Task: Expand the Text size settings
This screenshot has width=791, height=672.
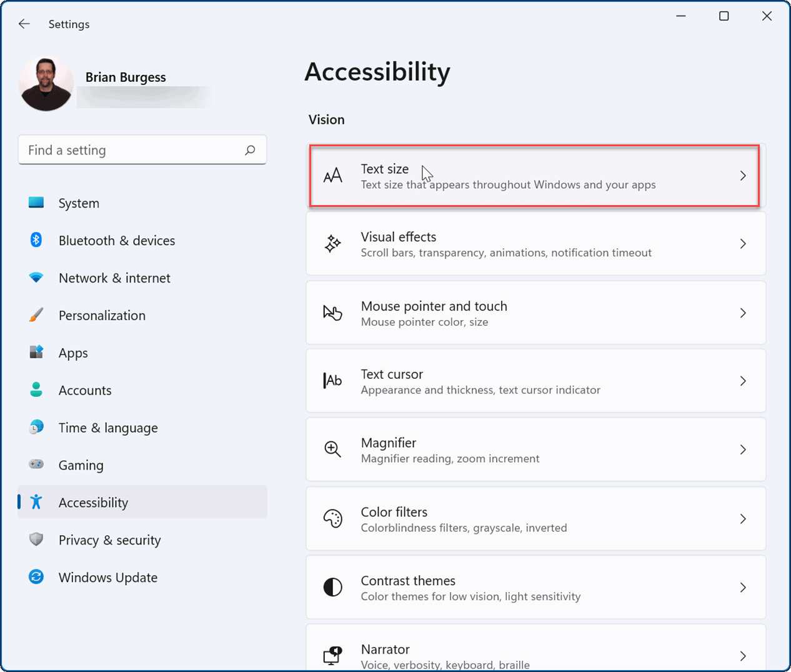Action: click(x=534, y=176)
